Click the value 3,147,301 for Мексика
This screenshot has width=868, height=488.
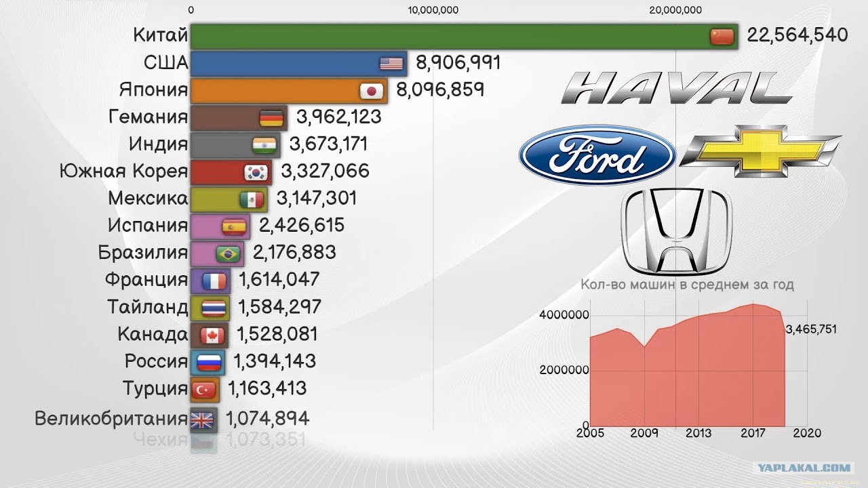click(317, 198)
